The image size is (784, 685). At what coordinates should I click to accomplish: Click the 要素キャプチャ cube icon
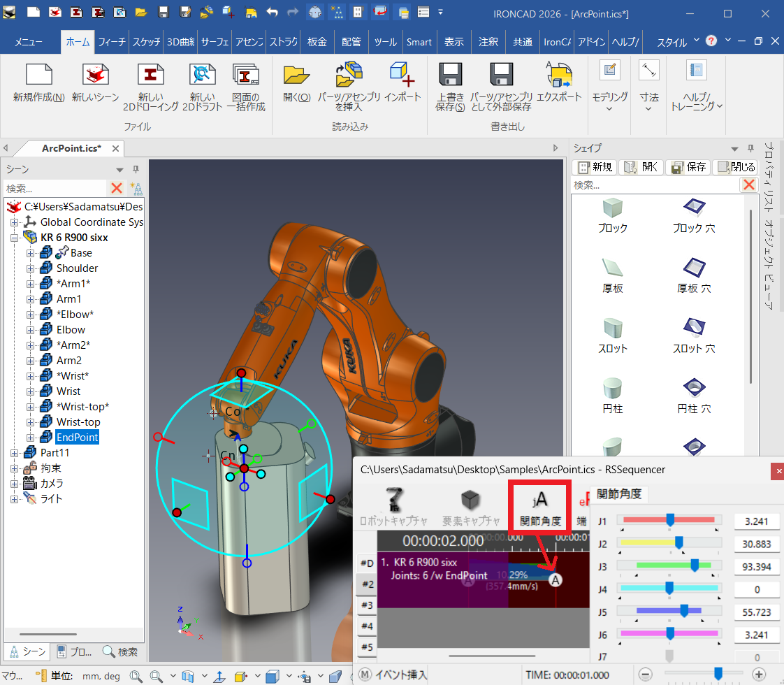470,499
